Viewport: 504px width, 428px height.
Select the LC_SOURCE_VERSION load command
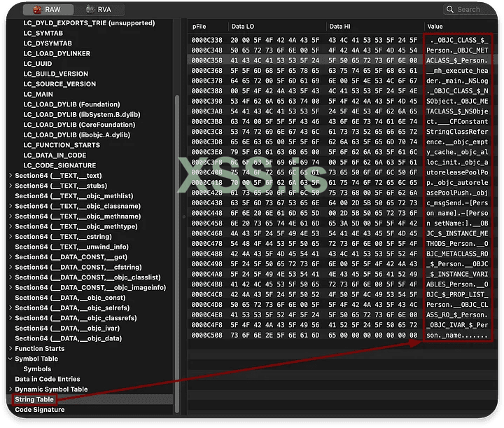pyautogui.click(x=59, y=84)
